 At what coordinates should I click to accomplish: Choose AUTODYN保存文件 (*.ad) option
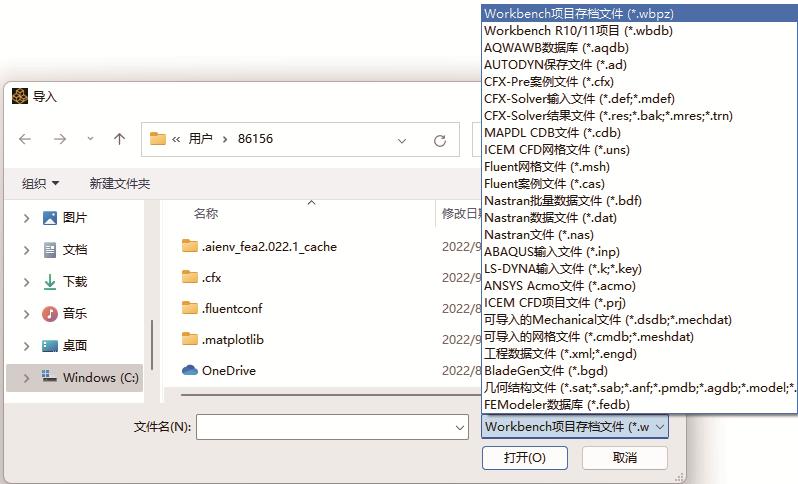point(639,65)
